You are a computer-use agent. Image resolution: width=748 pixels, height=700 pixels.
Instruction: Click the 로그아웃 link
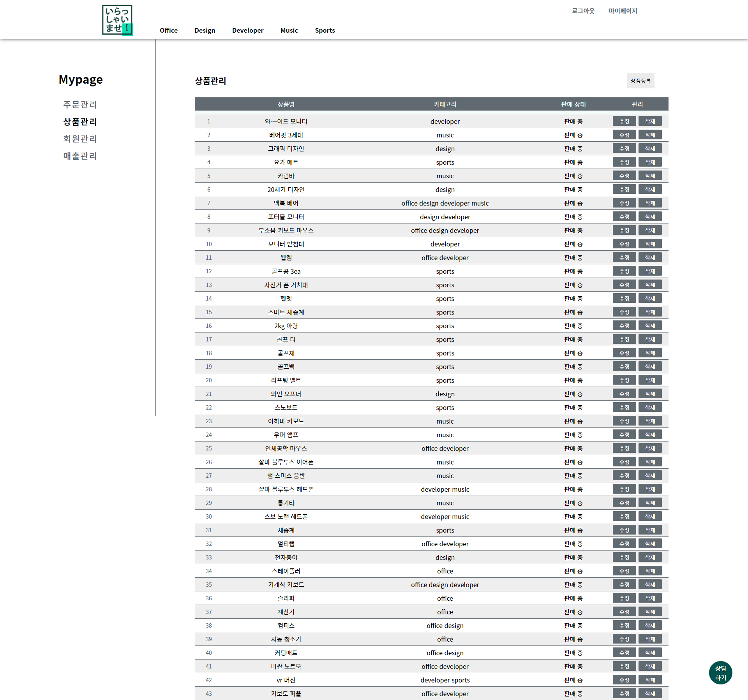[x=583, y=11]
